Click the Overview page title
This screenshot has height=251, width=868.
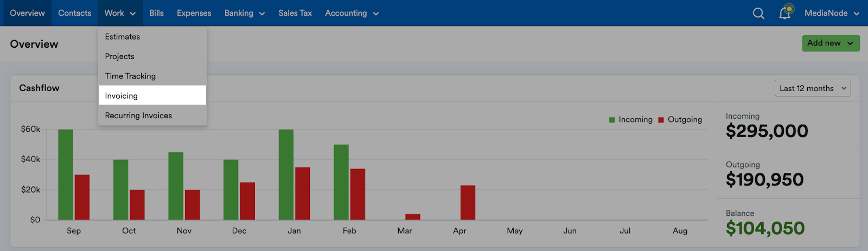pyautogui.click(x=34, y=44)
